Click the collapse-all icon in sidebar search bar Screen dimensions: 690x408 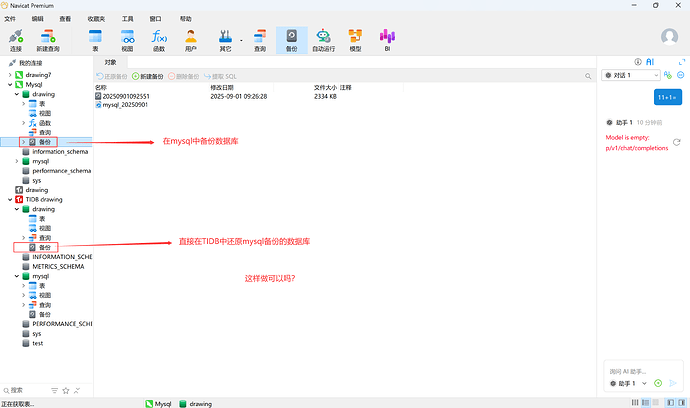pos(77,390)
